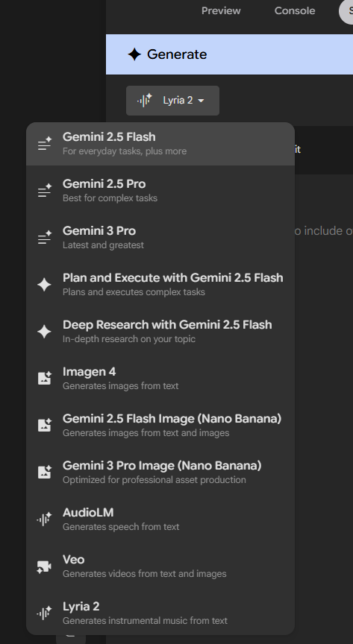Click 'For everyday tasks, plus more' description
353x644 pixels.
click(124, 151)
